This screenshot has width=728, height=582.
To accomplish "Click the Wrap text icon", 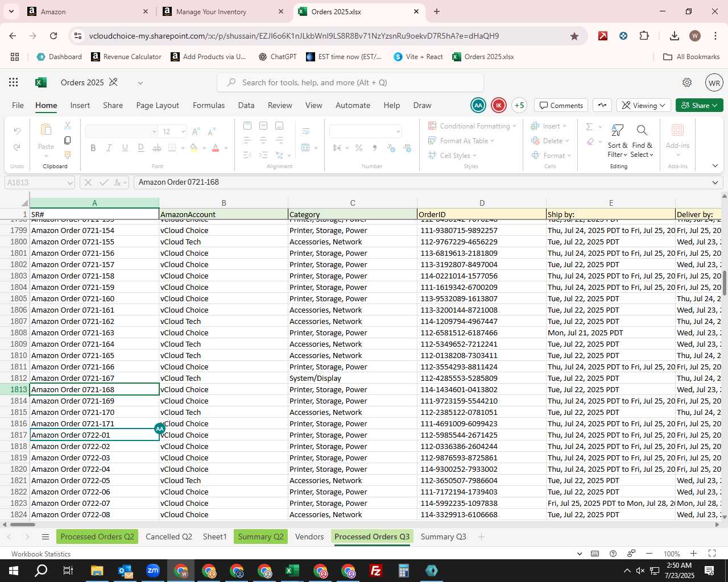I will [x=306, y=131].
